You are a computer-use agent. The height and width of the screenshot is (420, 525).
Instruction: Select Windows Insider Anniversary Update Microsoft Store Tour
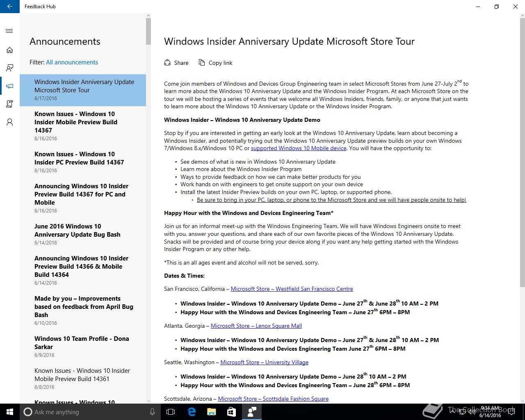pos(83,90)
